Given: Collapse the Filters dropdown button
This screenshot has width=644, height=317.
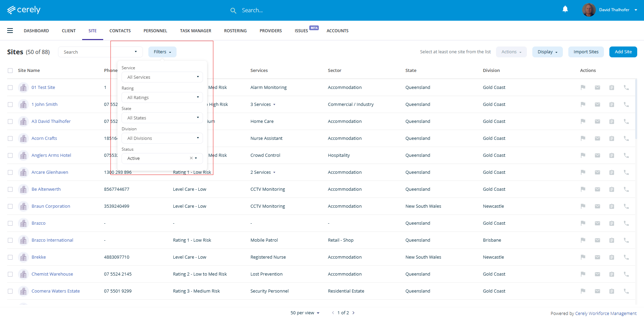Looking at the screenshot, I should click(162, 52).
